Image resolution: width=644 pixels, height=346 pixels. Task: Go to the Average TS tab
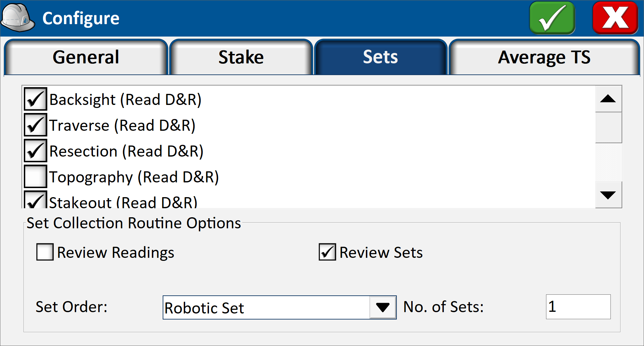544,57
